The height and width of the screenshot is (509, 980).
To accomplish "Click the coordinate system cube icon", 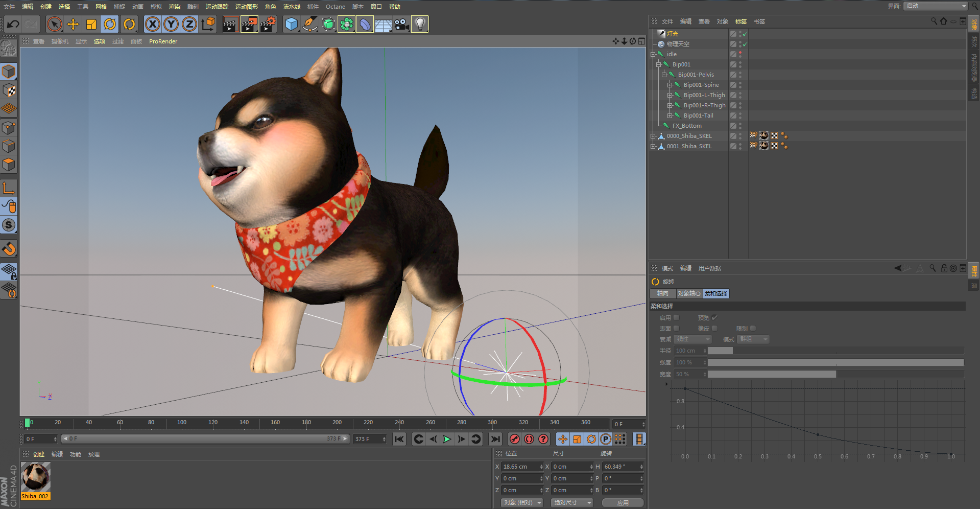I will 208,24.
